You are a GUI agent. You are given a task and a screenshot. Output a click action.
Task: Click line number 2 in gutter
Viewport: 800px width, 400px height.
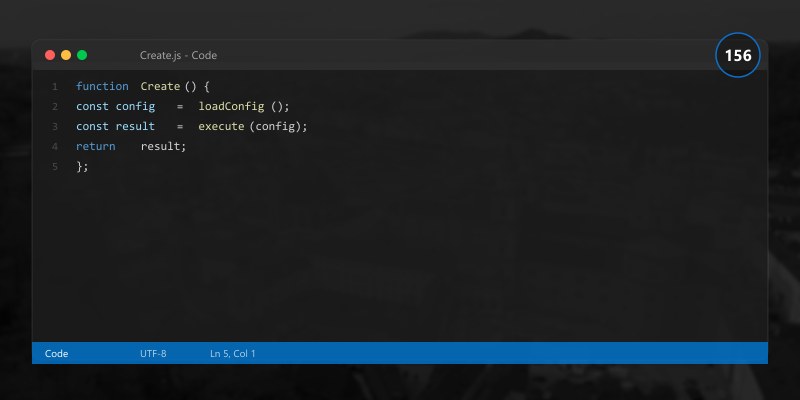point(55,107)
